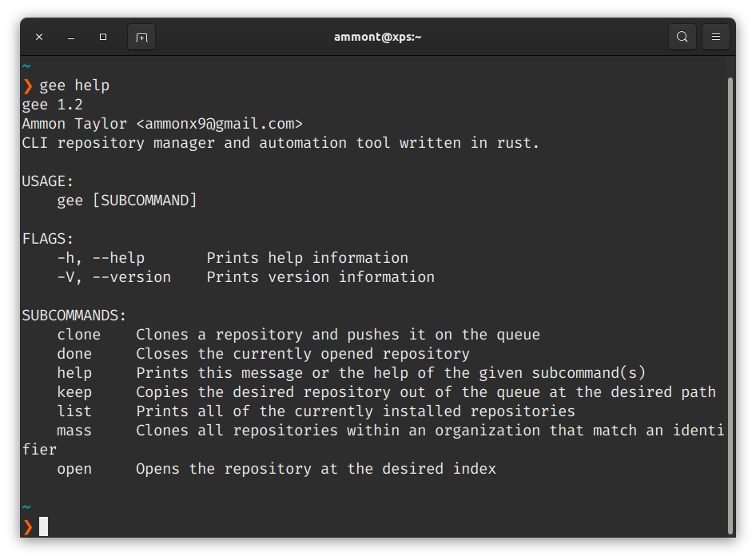Click the 'gee 1.2' version line
This screenshot has height=560, width=756.
click(x=51, y=104)
